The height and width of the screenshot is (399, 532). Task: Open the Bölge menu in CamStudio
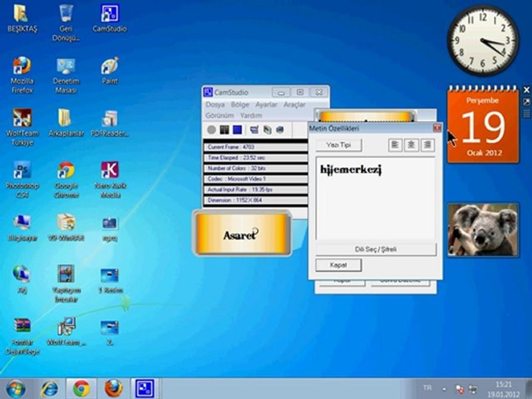[x=240, y=105]
